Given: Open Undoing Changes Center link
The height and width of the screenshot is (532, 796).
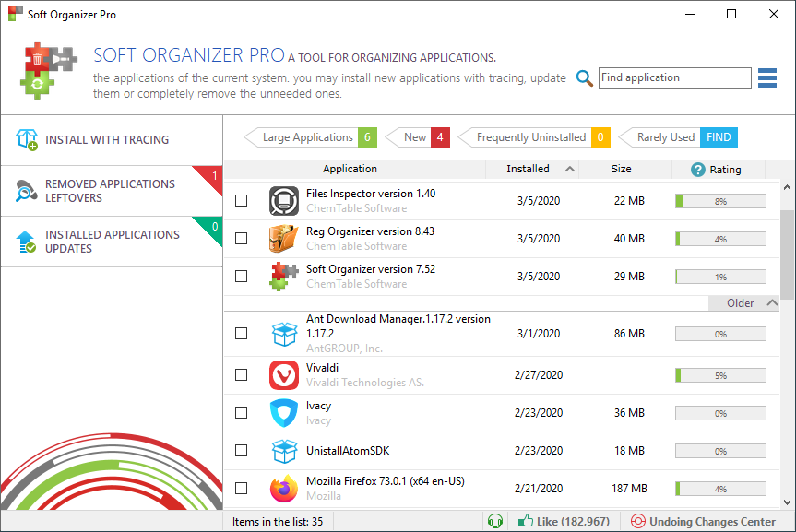Looking at the screenshot, I should (703, 522).
